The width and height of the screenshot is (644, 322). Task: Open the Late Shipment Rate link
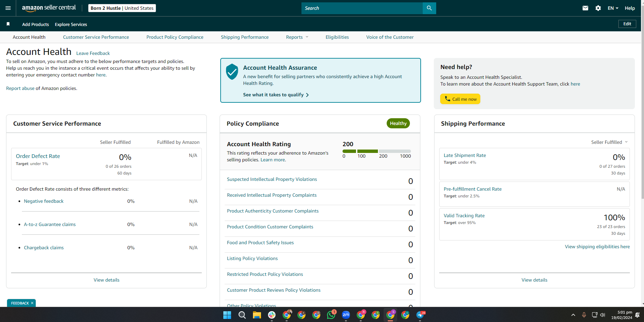[x=465, y=155]
